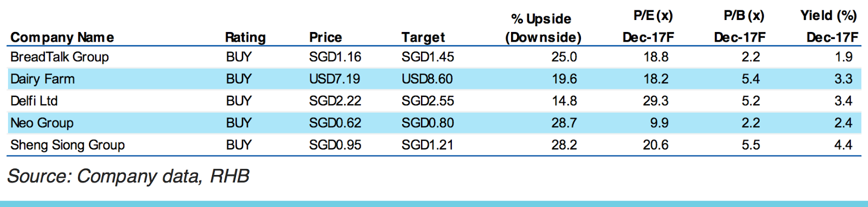Click the Source: Company data, RHB text
868x207 pixels.
point(129,176)
